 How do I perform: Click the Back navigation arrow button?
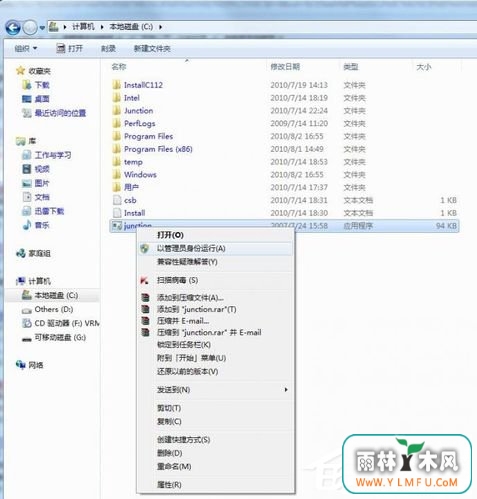point(13,28)
